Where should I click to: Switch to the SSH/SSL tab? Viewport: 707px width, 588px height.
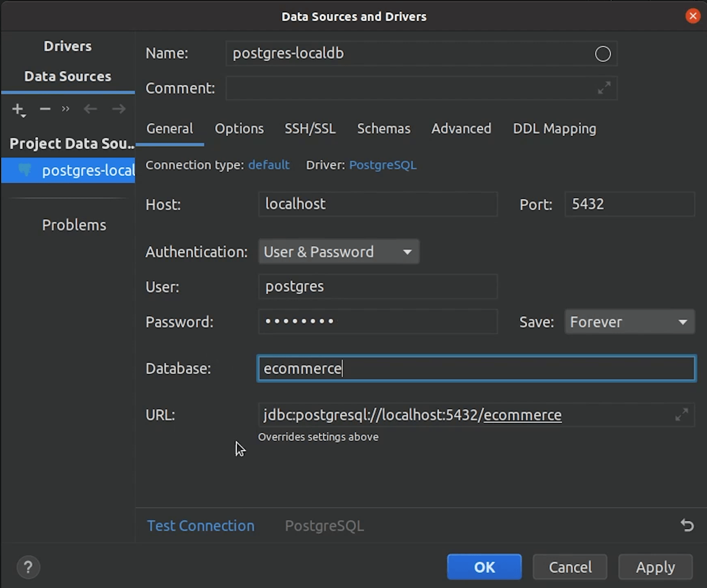[310, 129]
